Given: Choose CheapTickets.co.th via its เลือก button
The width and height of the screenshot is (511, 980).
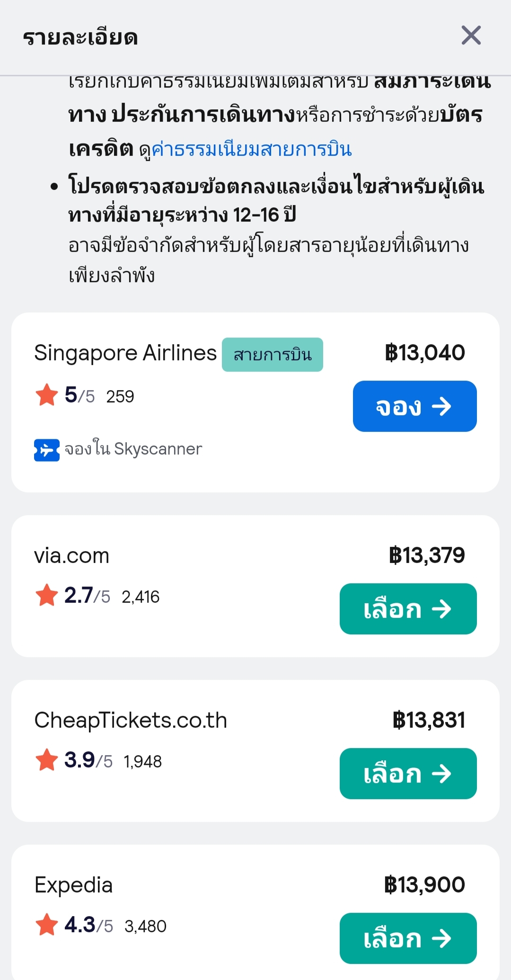Looking at the screenshot, I should click(408, 774).
